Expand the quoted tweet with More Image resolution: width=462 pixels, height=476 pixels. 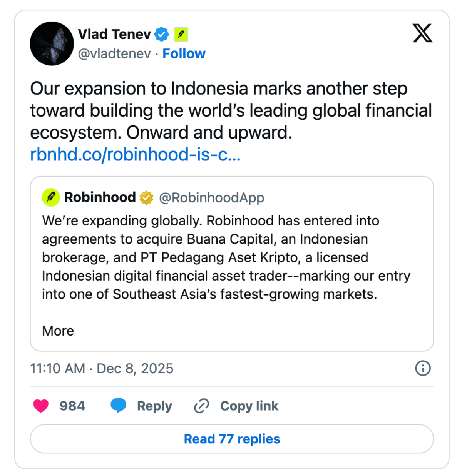58,331
